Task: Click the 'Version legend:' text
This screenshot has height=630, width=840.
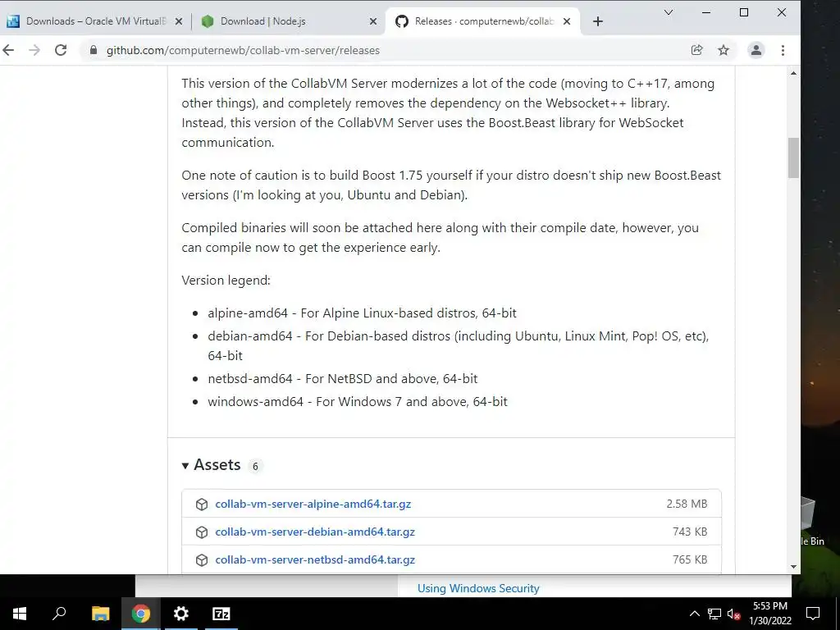Action: click(x=226, y=281)
